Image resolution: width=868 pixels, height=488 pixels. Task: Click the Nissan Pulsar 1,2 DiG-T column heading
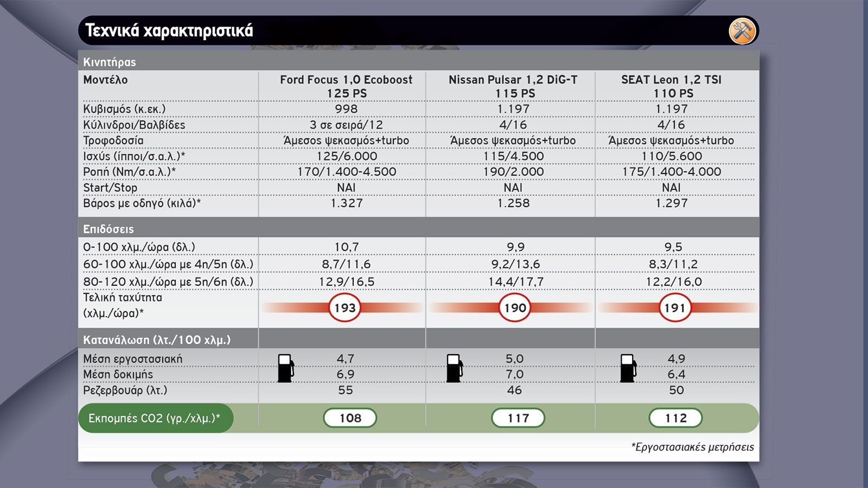click(513, 86)
